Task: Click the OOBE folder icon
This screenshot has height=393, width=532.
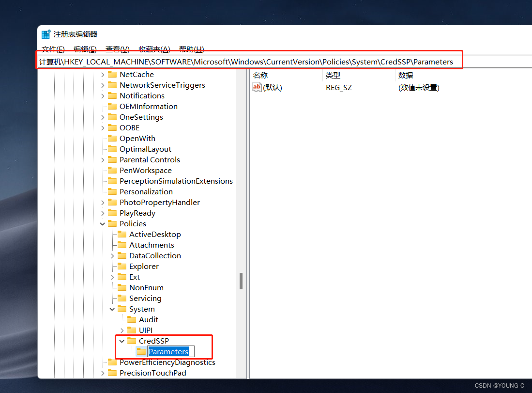Action: click(x=112, y=128)
